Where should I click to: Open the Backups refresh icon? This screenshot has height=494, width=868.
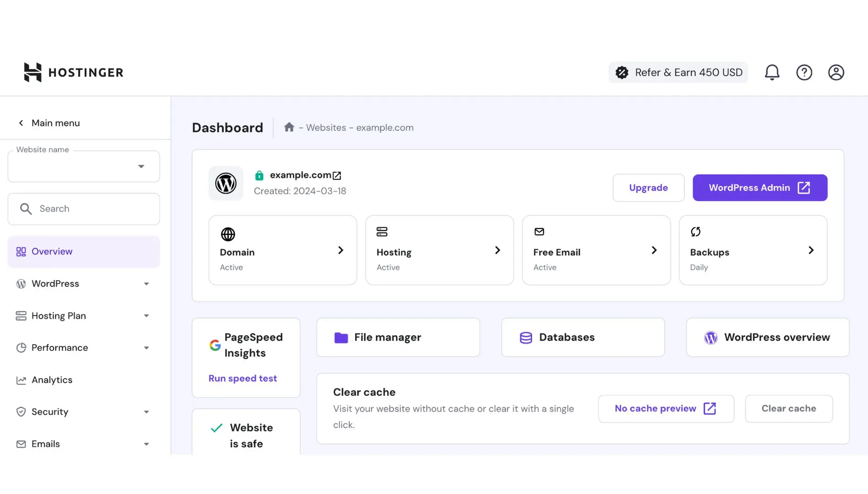[696, 232]
